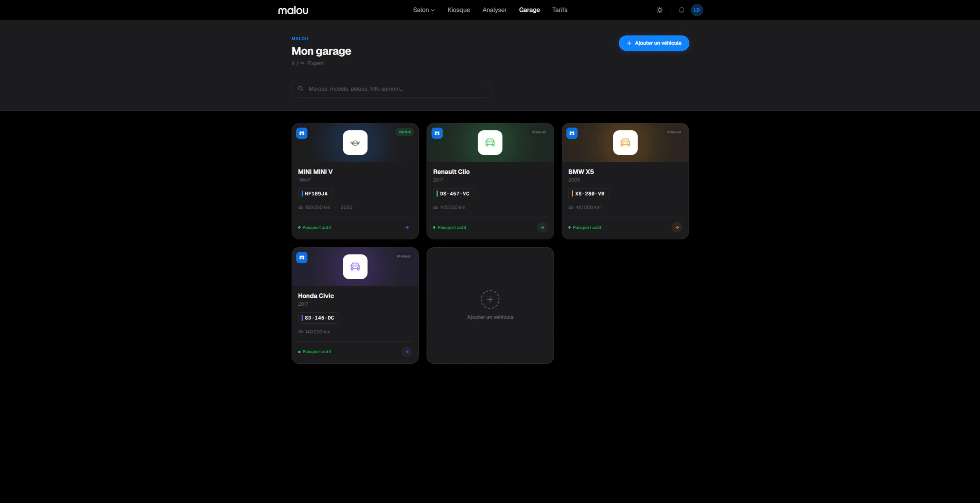Click the "4 / ∞ · Expert" plan text
980x503 pixels.
coord(307,63)
